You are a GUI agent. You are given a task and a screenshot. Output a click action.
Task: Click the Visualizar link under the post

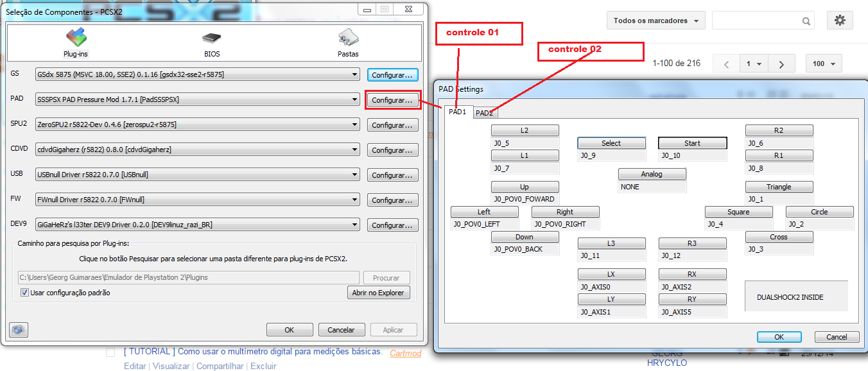pyautogui.click(x=171, y=366)
